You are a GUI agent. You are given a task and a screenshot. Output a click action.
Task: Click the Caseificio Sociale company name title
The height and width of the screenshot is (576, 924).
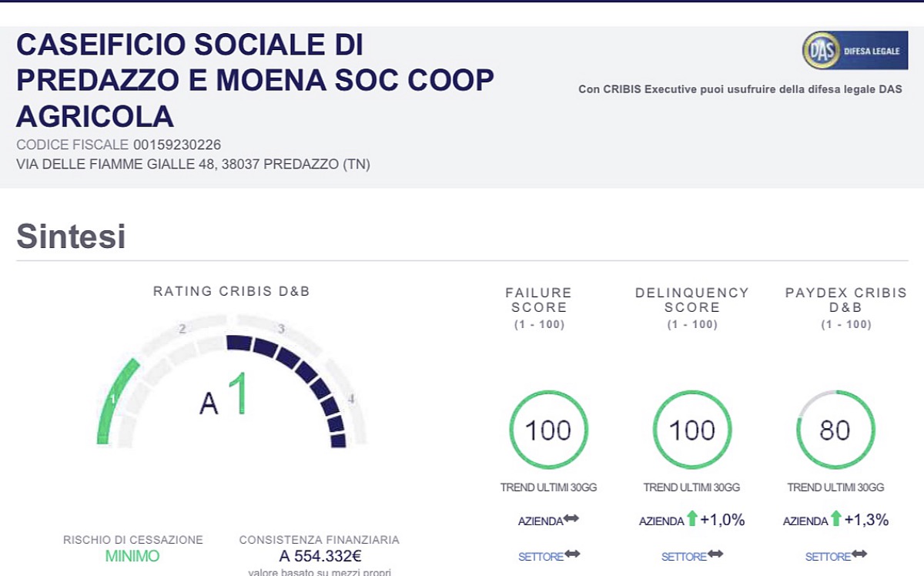[x=254, y=81]
